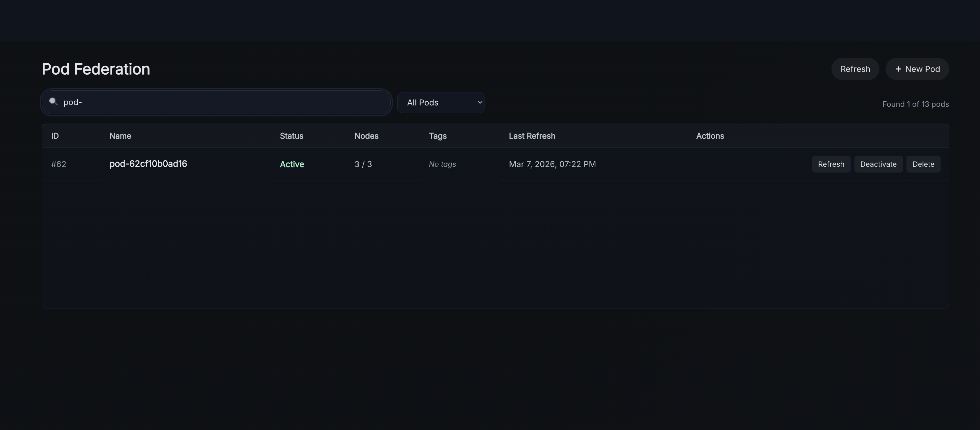Screen dimensions: 980x430
Task: Open the pod-62cf10b0ad16 name link
Action: tap(148, 164)
